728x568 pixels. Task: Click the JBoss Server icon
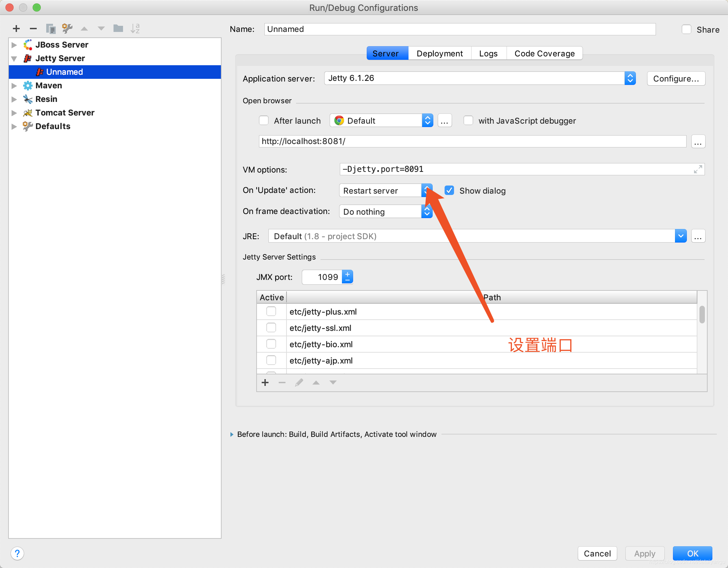point(28,45)
